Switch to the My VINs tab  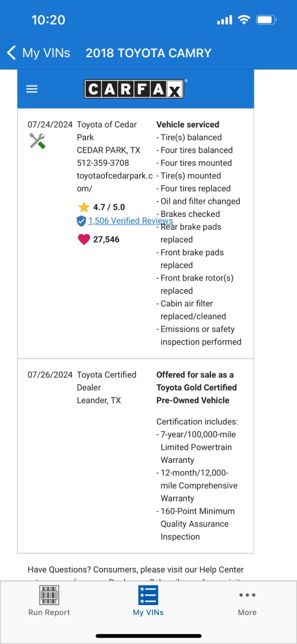[x=148, y=601]
